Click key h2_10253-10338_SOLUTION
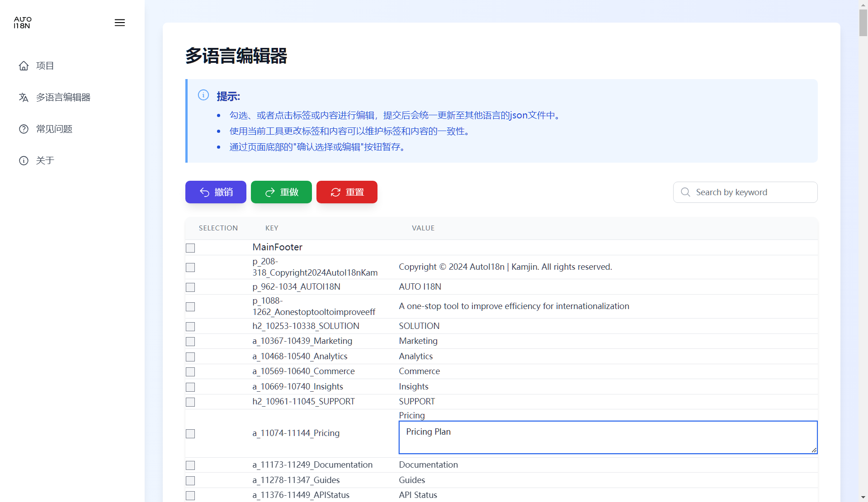 306,326
